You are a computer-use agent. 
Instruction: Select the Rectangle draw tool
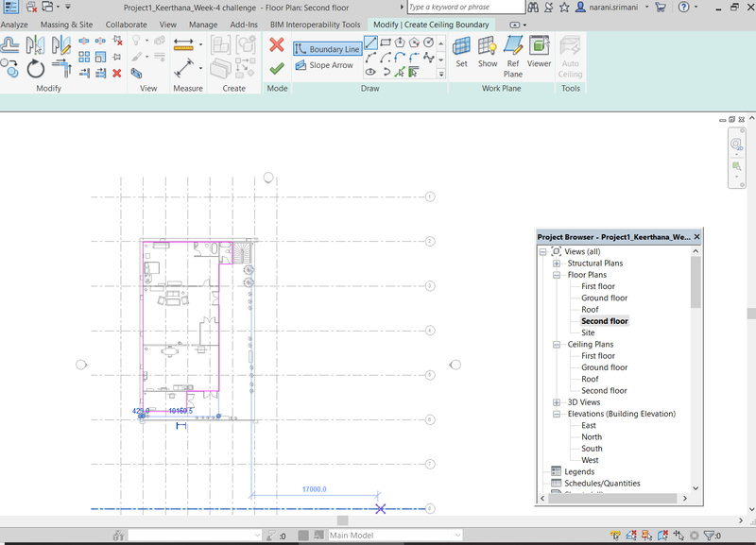coord(387,43)
